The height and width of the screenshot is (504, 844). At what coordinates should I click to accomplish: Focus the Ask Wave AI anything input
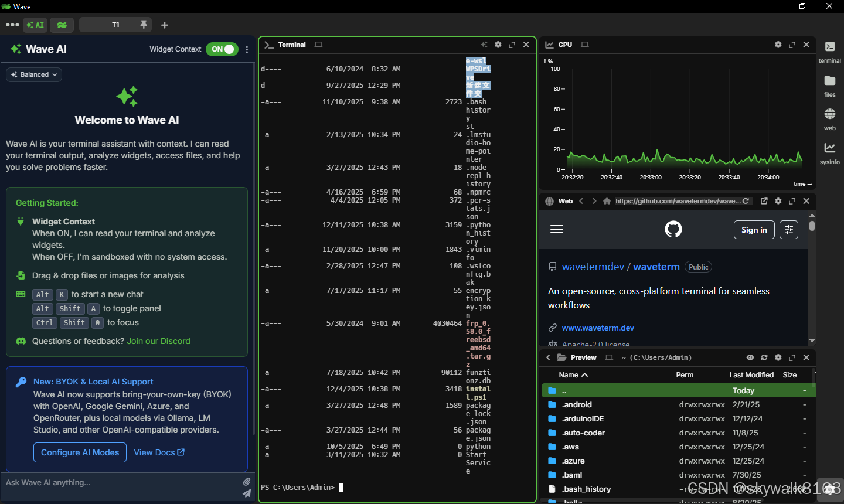pyautogui.click(x=120, y=483)
